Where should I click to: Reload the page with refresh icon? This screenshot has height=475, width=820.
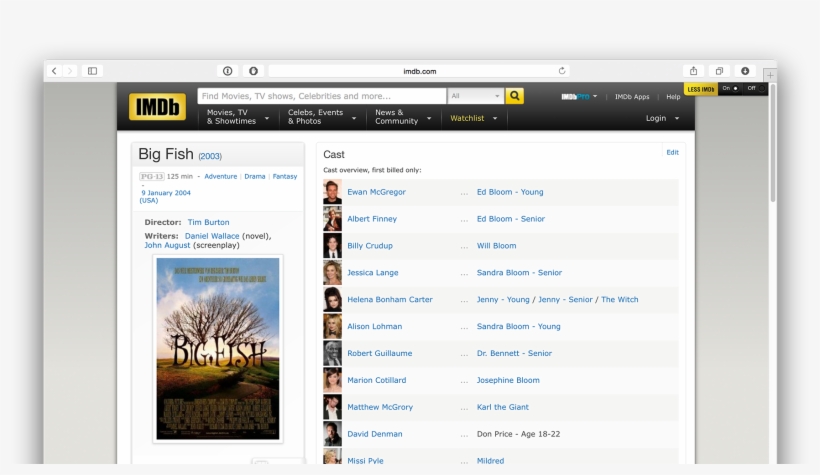pyautogui.click(x=562, y=71)
